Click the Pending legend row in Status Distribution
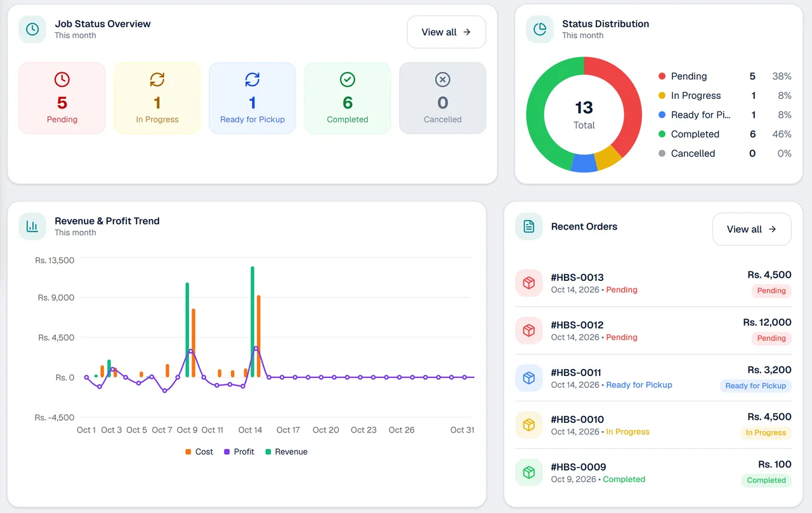812x513 pixels. [725, 76]
